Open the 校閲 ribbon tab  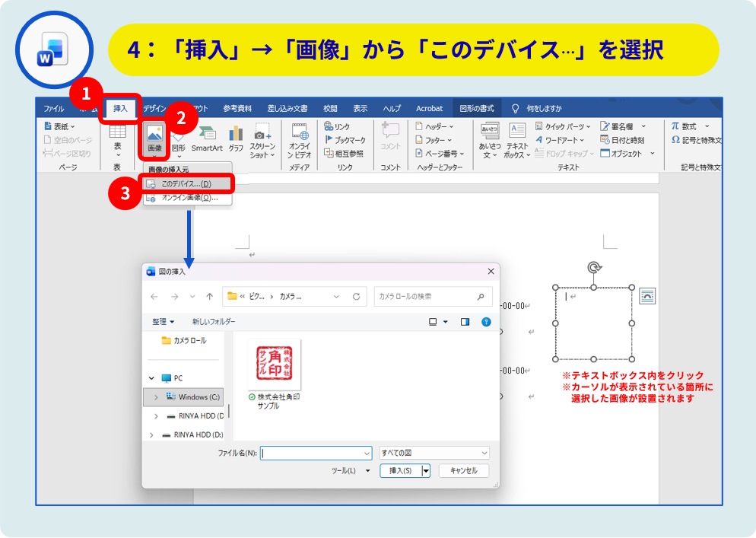point(330,108)
